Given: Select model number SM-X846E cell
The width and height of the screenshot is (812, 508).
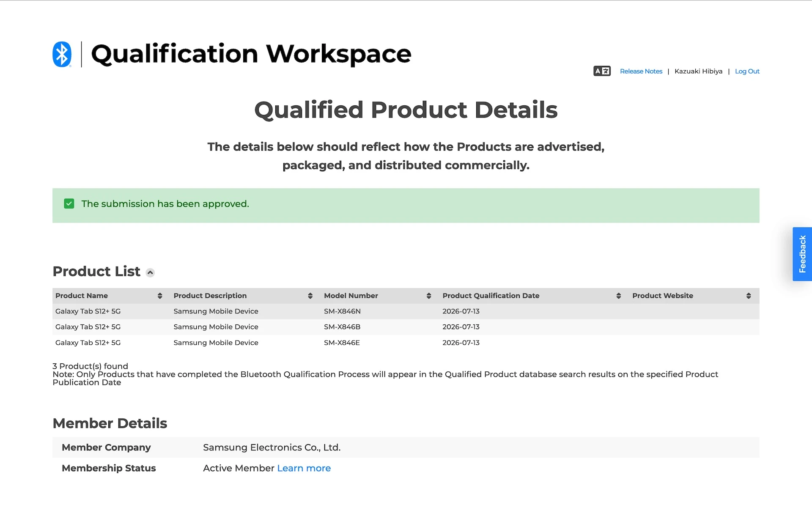Looking at the screenshot, I should 342,343.
